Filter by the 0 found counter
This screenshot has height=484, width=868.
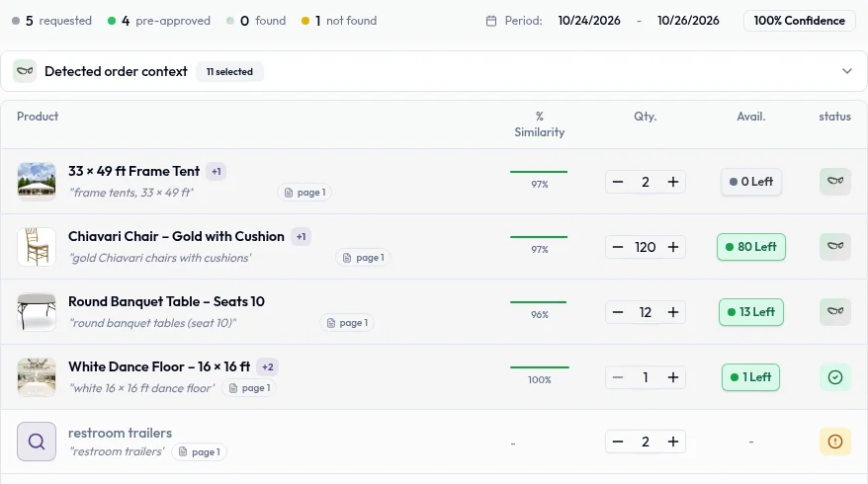point(256,21)
